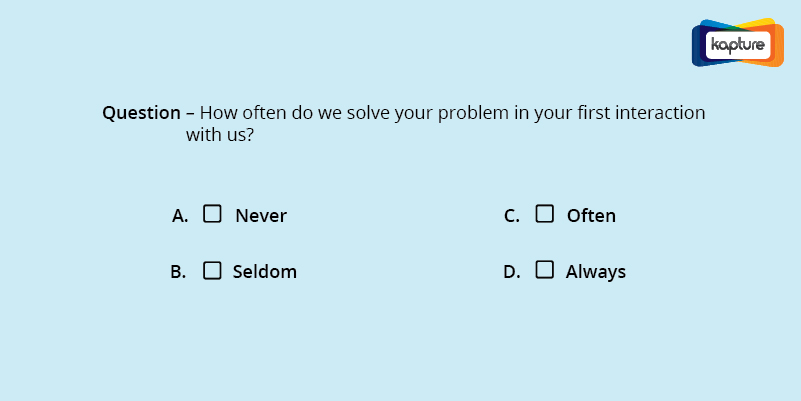The height and width of the screenshot is (401, 801).
Task: Click the Kapture logo
Action: pyautogui.click(x=738, y=43)
